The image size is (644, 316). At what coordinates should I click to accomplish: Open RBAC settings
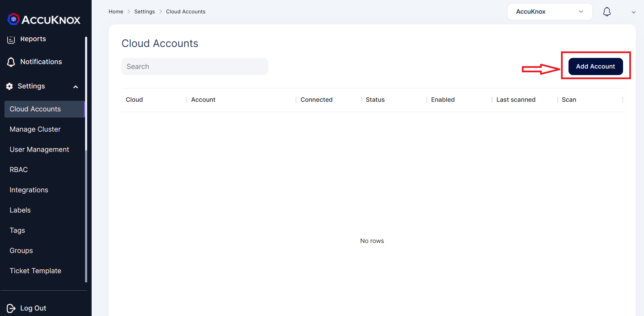(19, 170)
